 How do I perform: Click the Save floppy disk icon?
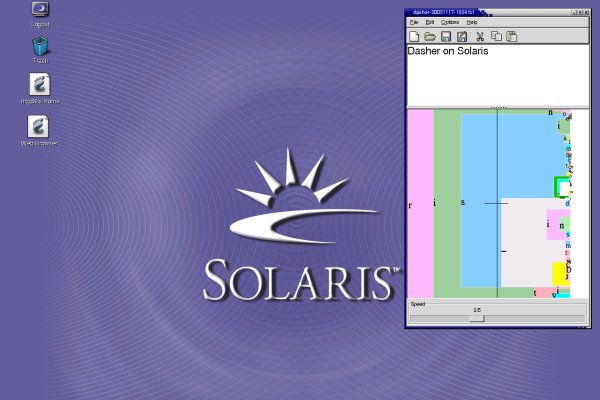(446, 37)
